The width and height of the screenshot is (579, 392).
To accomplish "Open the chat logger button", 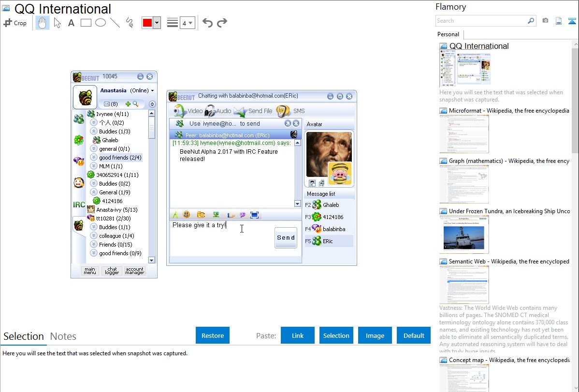I will [112, 271].
